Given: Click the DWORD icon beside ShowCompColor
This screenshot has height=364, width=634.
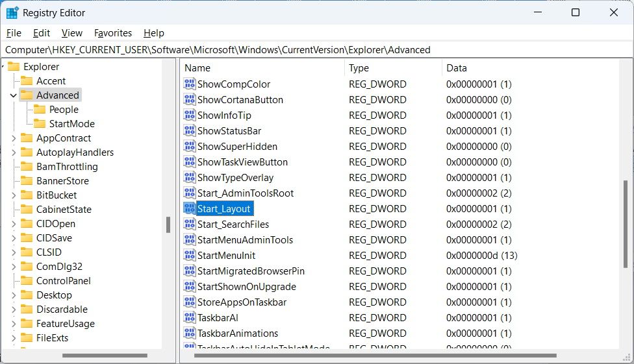Looking at the screenshot, I should tap(189, 84).
